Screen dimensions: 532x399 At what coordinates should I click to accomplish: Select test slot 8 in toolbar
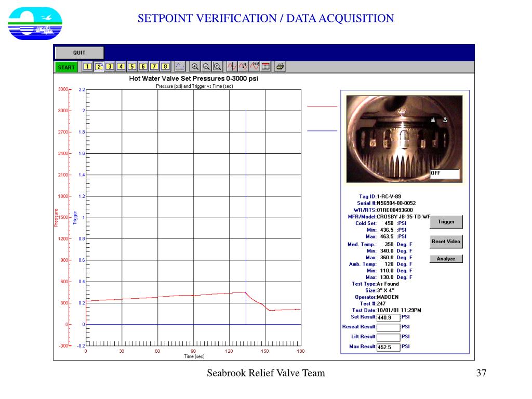pos(165,66)
